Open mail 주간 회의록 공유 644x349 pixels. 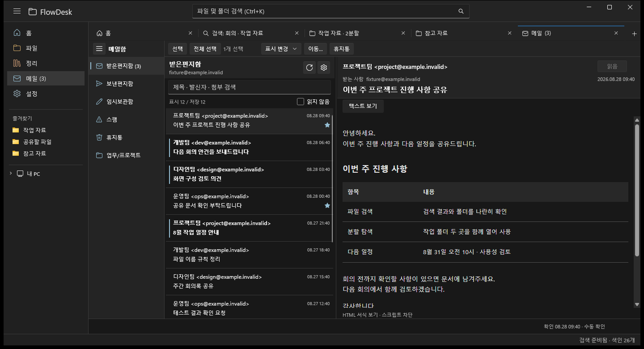[x=250, y=281]
